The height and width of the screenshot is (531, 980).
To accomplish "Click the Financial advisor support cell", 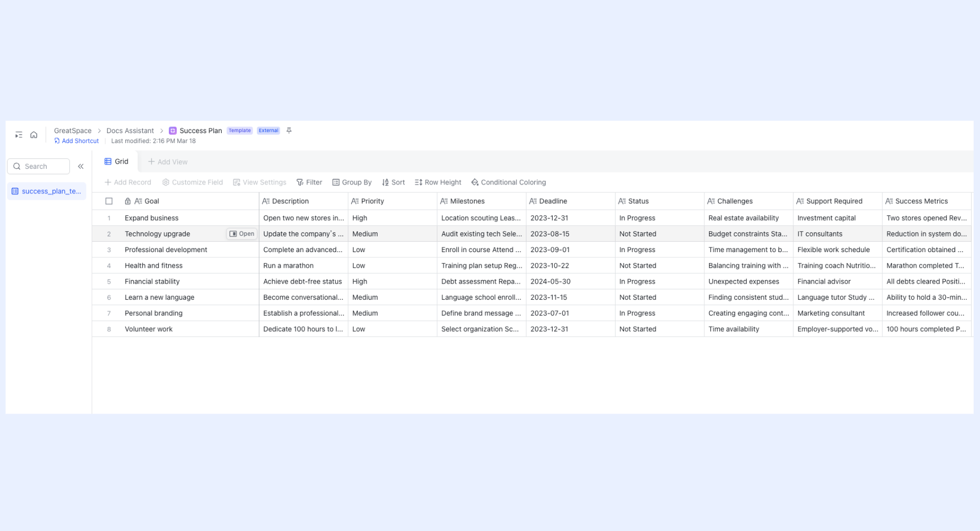I will pos(838,281).
